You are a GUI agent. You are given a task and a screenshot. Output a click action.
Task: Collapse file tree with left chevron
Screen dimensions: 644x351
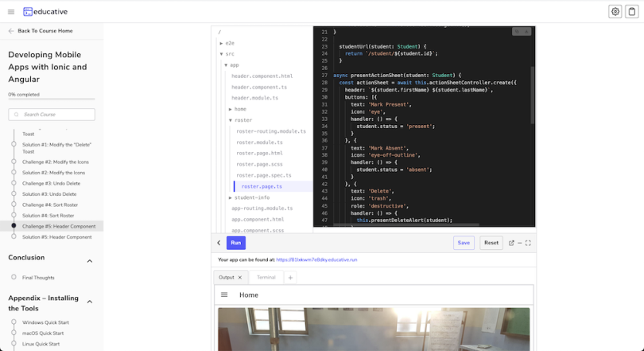point(219,243)
